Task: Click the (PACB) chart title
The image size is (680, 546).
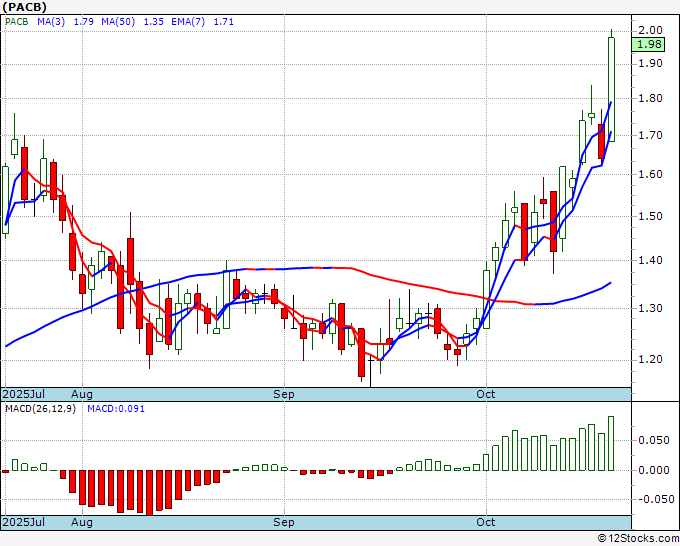Action: pyautogui.click(x=24, y=7)
